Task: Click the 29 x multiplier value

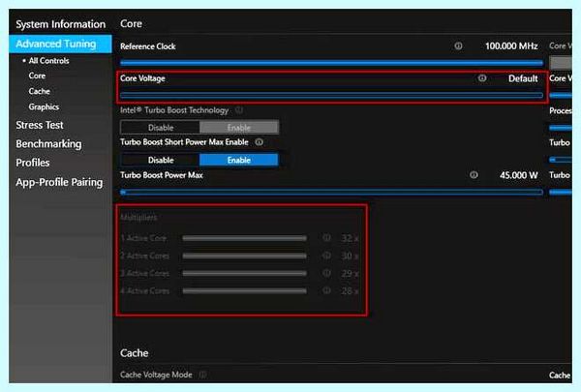Action: [350, 274]
